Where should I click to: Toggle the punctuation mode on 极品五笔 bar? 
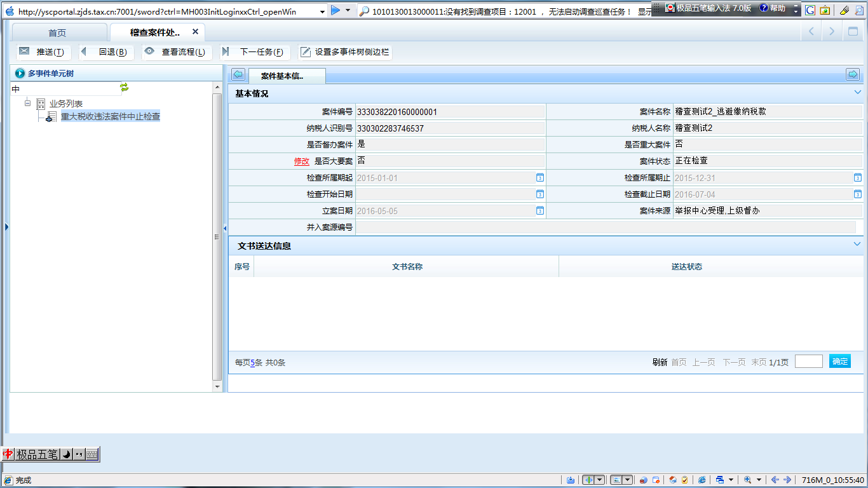(x=79, y=454)
